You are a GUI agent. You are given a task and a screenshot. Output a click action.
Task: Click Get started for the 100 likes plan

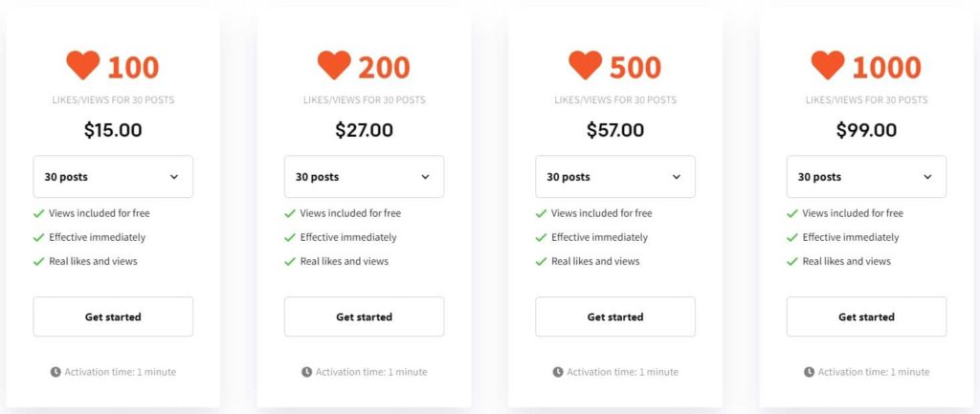point(113,316)
